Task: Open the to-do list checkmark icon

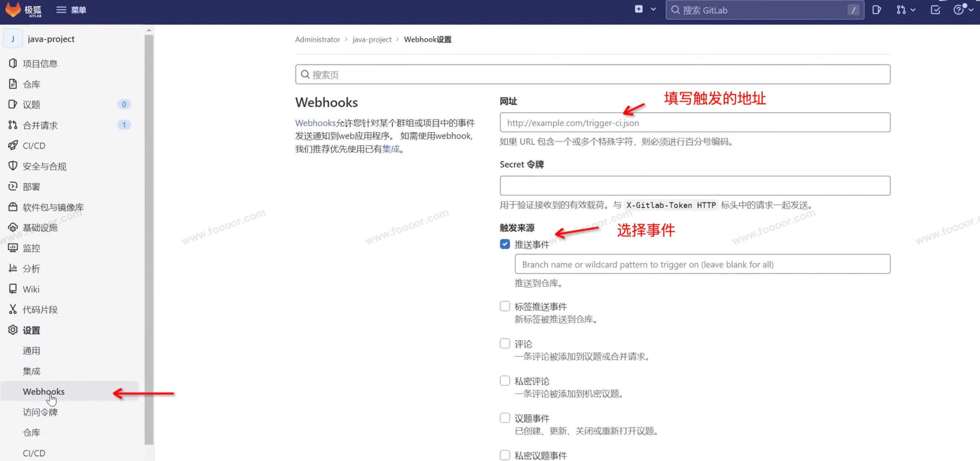Action: 936,10
